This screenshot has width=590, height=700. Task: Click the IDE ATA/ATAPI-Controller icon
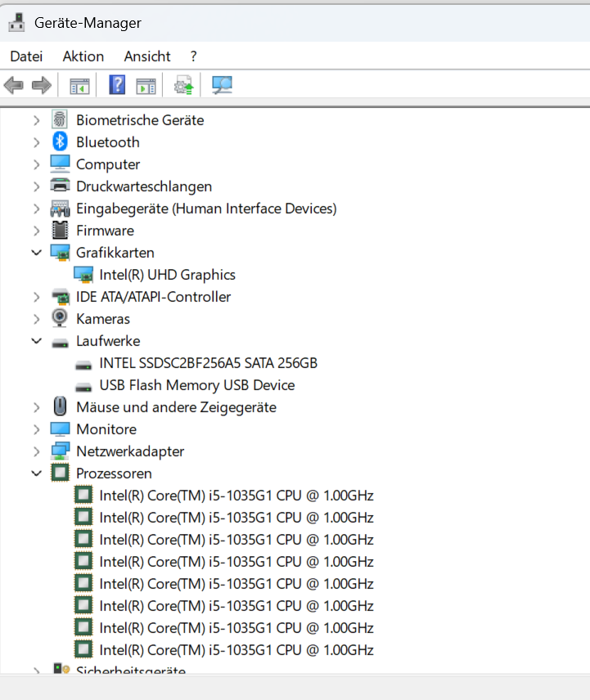pos(60,296)
